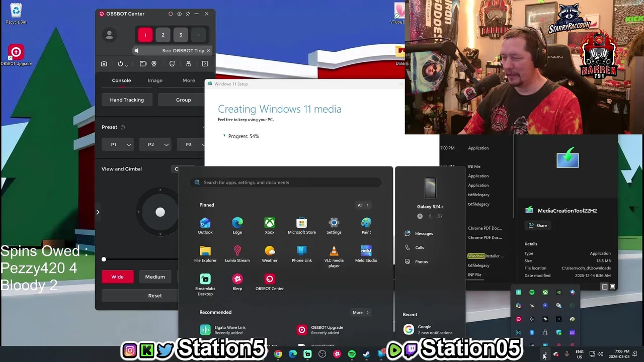Open File Explorer from pinned apps
This screenshot has height=362, width=644.
pyautogui.click(x=205, y=254)
